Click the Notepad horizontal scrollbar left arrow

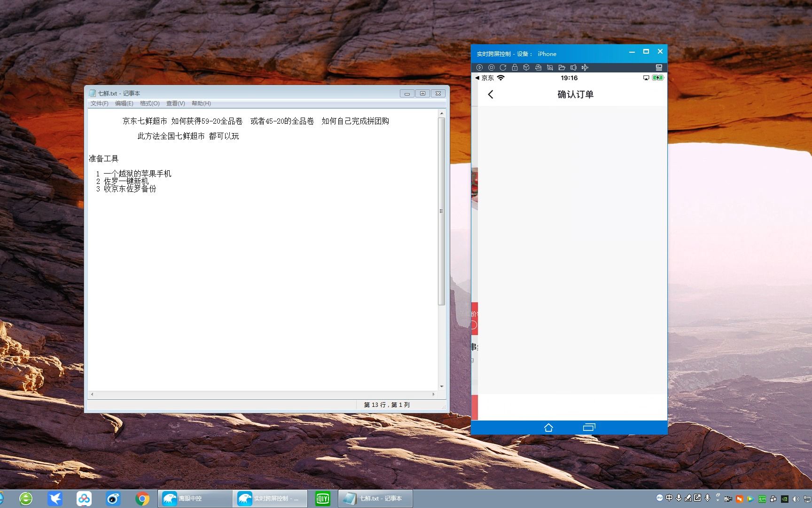92,394
